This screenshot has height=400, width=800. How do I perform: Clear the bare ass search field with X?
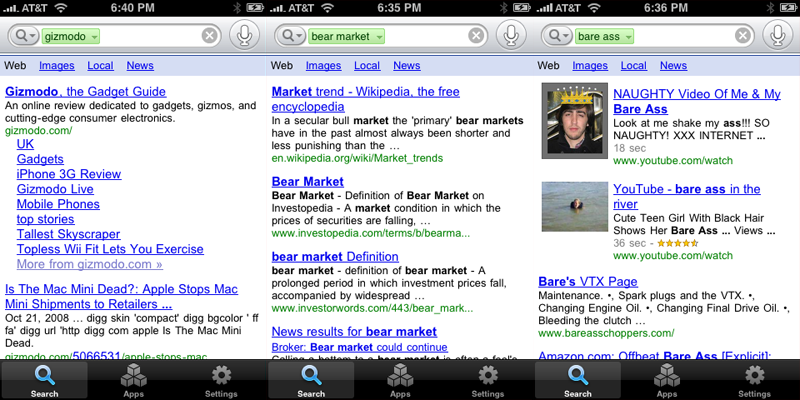(x=743, y=36)
